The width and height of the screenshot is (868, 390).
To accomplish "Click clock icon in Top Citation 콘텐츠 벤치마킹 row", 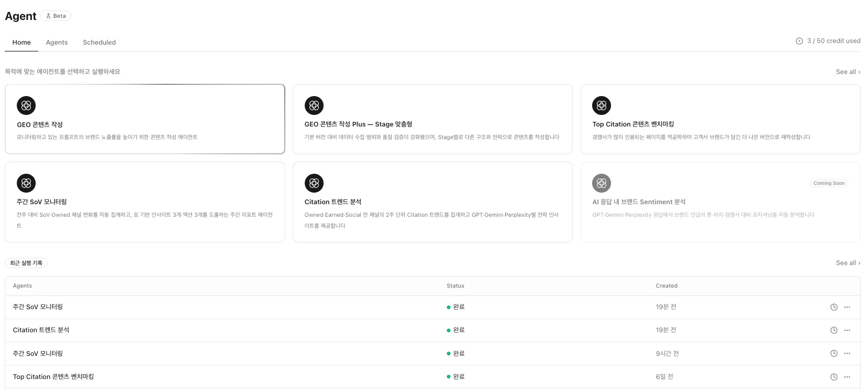I will point(833,377).
